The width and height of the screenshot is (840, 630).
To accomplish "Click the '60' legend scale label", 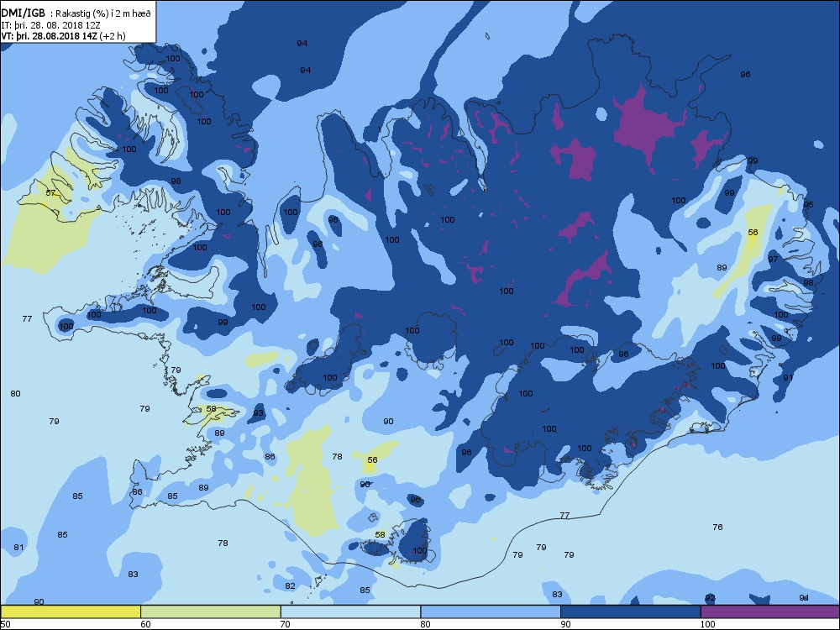I will [145, 624].
